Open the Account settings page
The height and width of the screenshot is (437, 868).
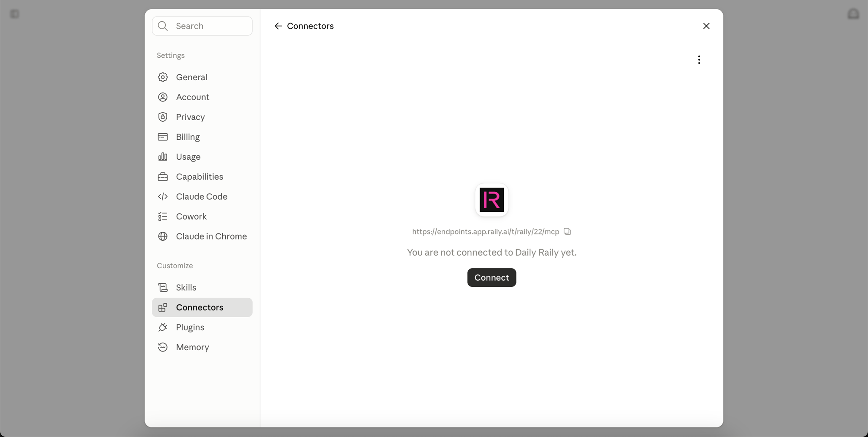tap(202, 97)
